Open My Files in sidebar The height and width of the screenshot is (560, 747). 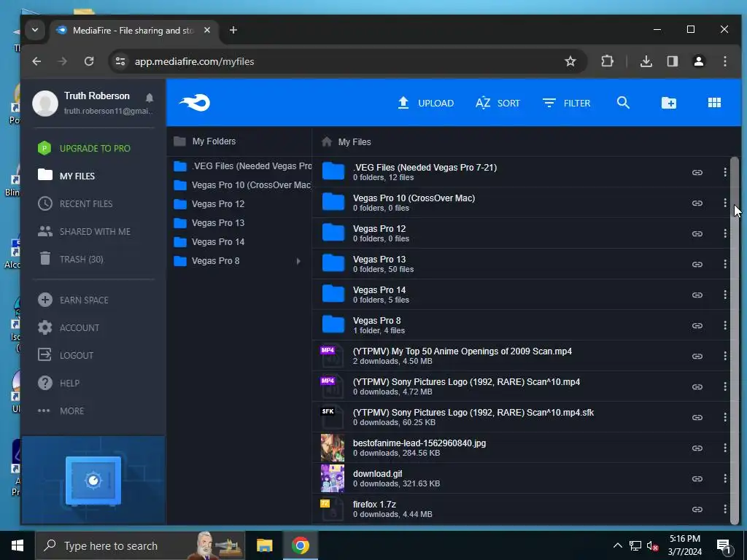66,176
